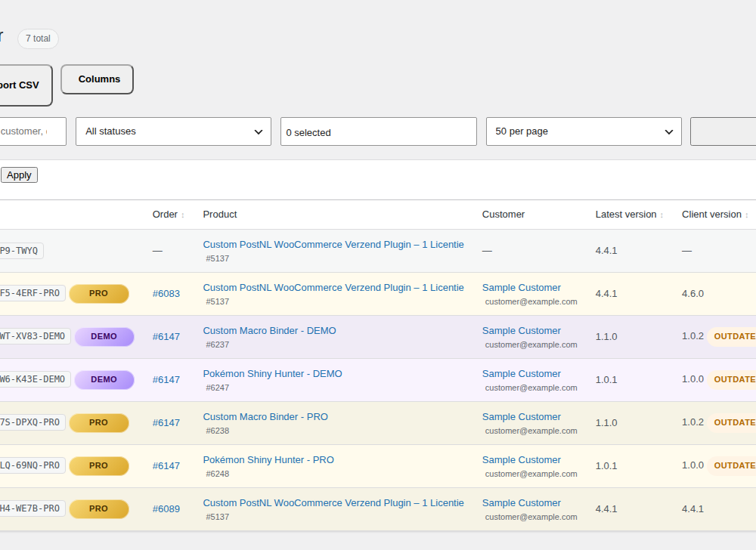The image size is (756, 550).
Task: Click PRO badge beside LQ-69NQ-PRO key
Action: [99, 466]
